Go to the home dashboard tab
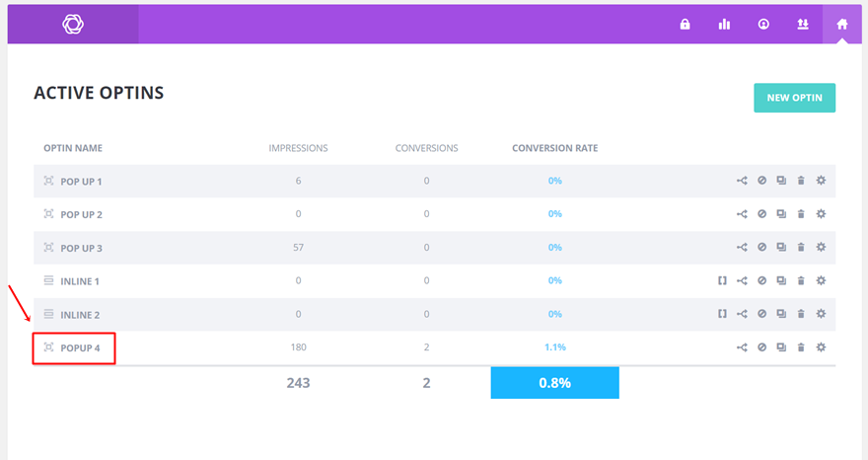Viewport: 868px width, 460px height. coord(841,25)
